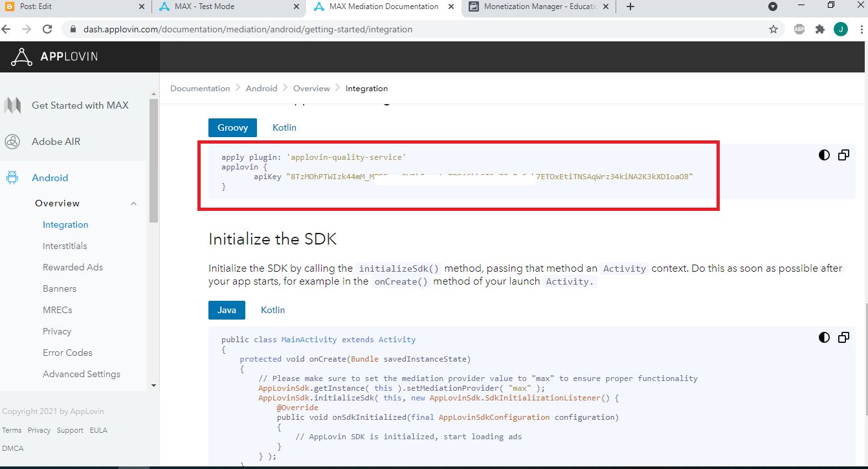868x469 pixels.
Task: Toggle dark theme on Groovy code block
Action: 824,155
